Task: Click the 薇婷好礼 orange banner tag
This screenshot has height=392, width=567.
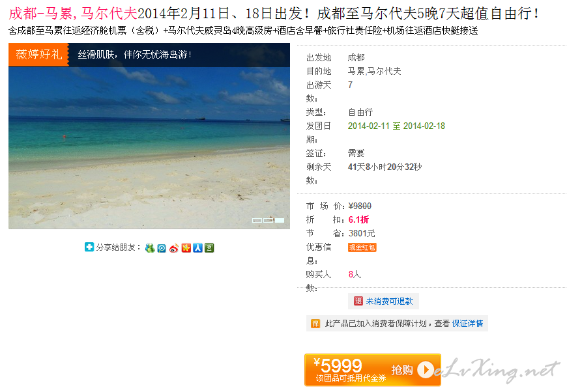Action: point(38,55)
